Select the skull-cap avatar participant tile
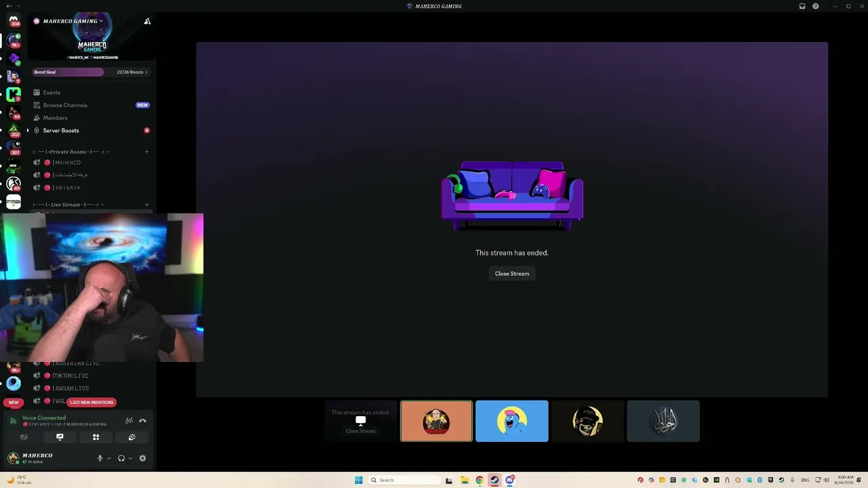Viewport: 868px width, 488px height. (x=587, y=421)
